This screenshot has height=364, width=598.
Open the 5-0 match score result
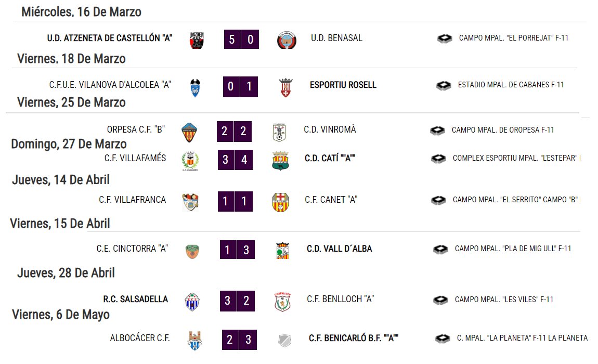pos(241,40)
